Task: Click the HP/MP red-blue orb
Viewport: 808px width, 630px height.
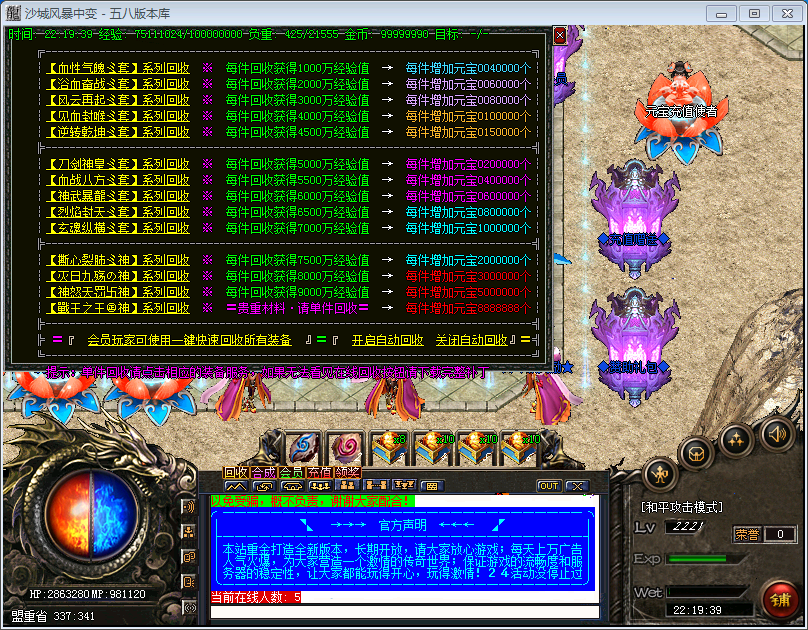Action: (92, 515)
